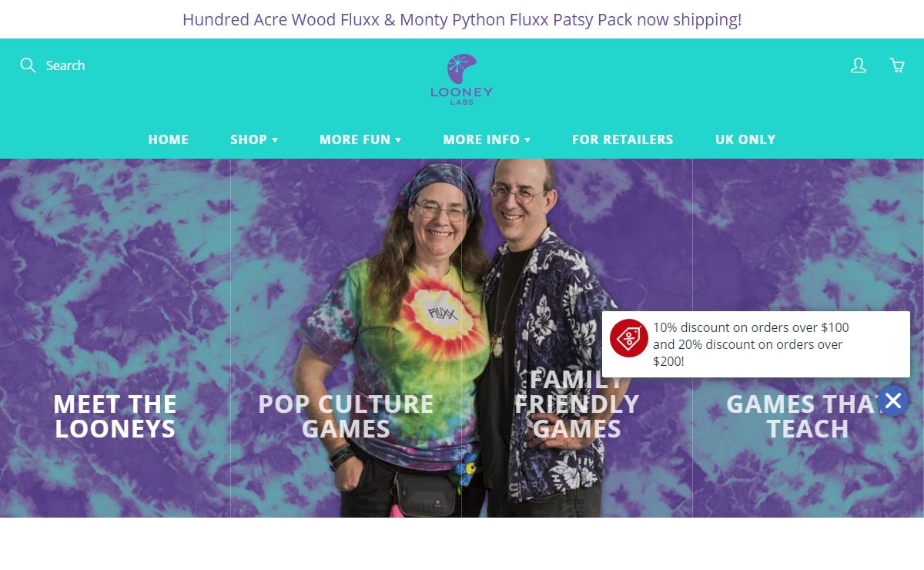This screenshot has width=924, height=570.
Task: Open the FOR RETAILERS page
Action: coord(622,139)
